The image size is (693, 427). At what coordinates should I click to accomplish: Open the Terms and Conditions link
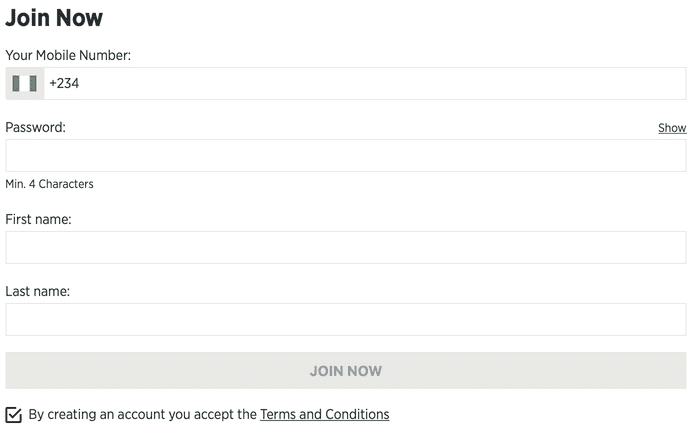click(x=324, y=414)
